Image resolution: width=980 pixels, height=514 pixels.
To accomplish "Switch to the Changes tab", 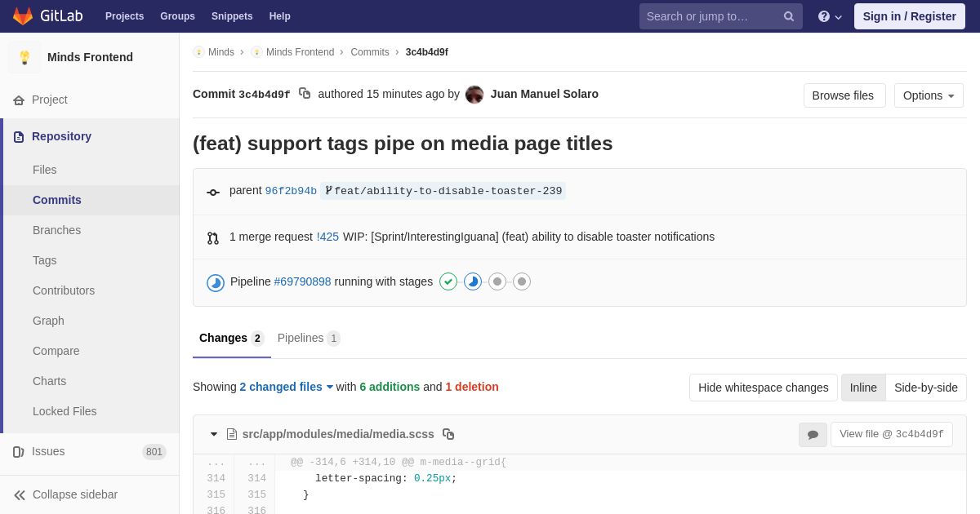I will click(x=232, y=339).
